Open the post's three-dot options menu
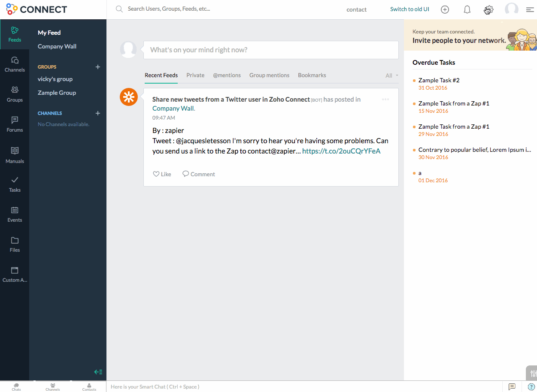The width and height of the screenshot is (537, 392). coord(385,100)
